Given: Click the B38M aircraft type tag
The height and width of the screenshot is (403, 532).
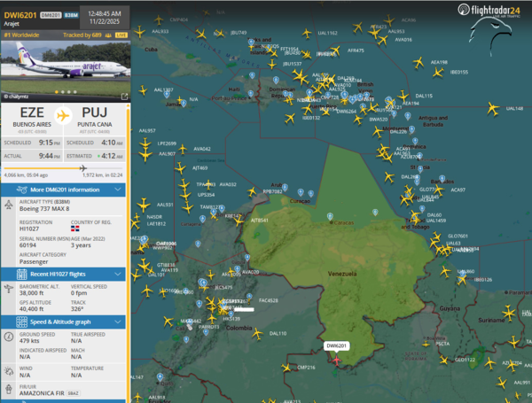Looking at the screenshot, I should [x=75, y=15].
